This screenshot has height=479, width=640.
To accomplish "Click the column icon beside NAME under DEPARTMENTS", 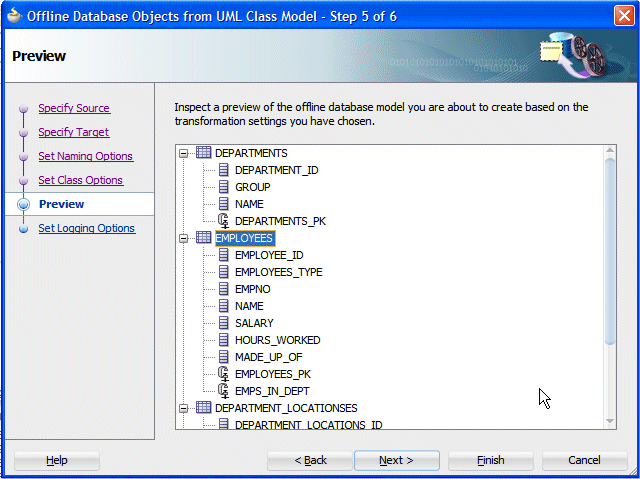I will [x=223, y=204].
